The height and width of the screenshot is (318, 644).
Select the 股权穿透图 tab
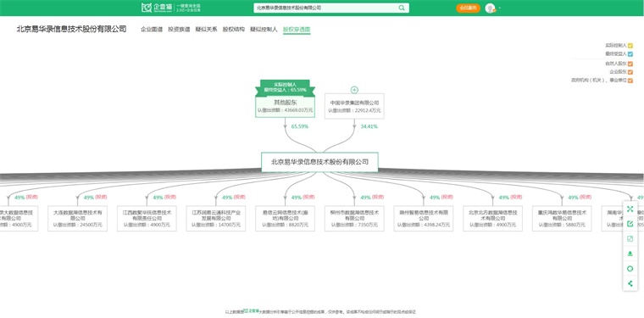pos(297,30)
